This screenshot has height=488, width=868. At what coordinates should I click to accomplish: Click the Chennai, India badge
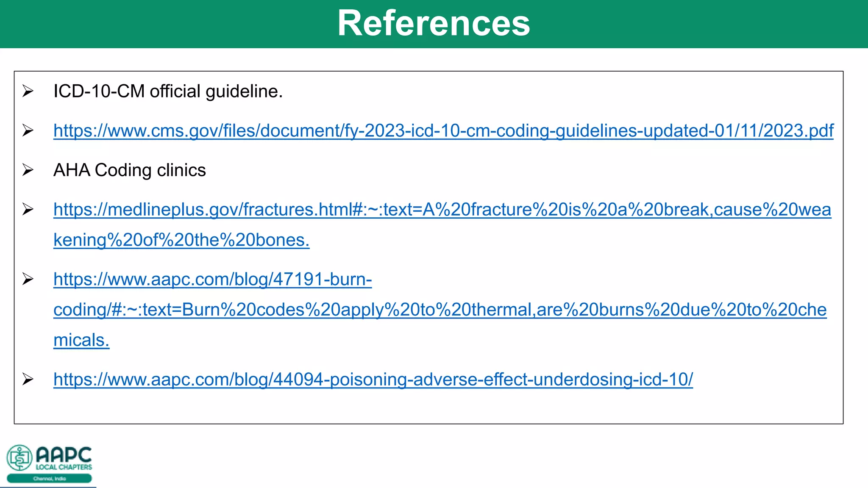49,479
